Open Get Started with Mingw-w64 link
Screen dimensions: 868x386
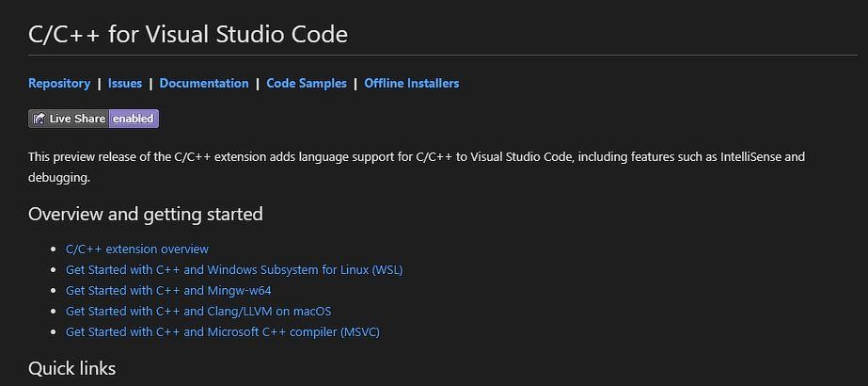168,290
